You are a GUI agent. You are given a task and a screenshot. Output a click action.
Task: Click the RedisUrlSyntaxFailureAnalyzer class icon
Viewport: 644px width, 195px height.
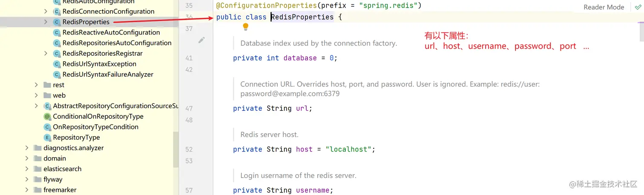point(56,75)
